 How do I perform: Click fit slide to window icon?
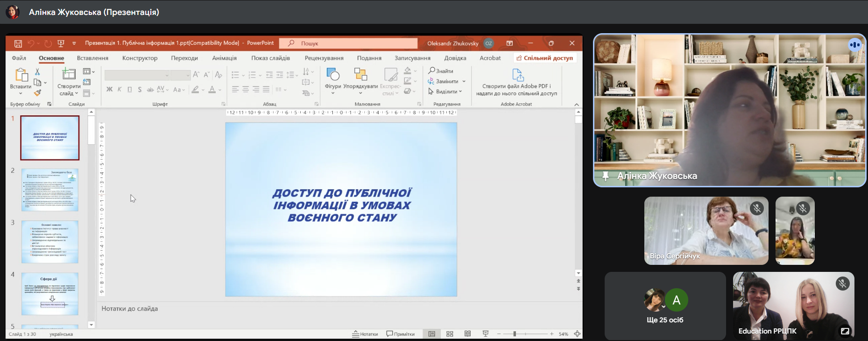pyautogui.click(x=577, y=334)
